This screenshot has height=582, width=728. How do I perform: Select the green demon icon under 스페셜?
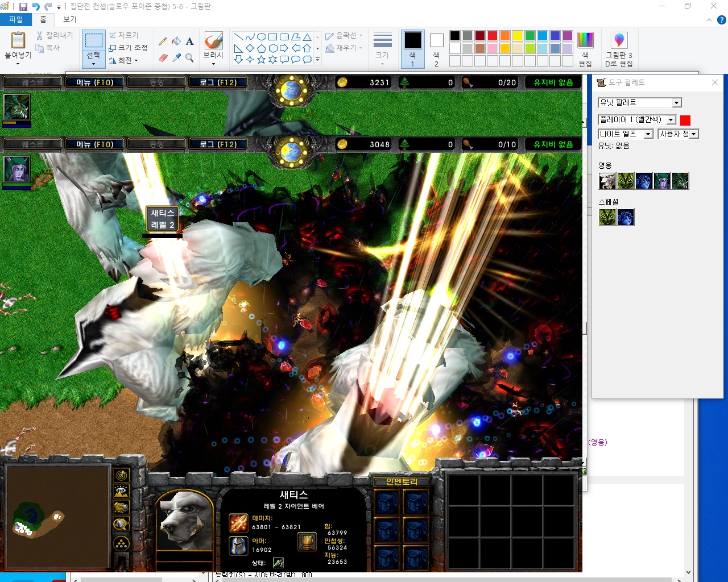tap(607, 217)
